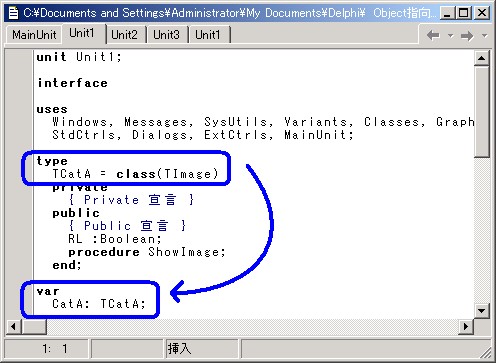Click the horizontal scrollbar right arrow

coord(466,326)
